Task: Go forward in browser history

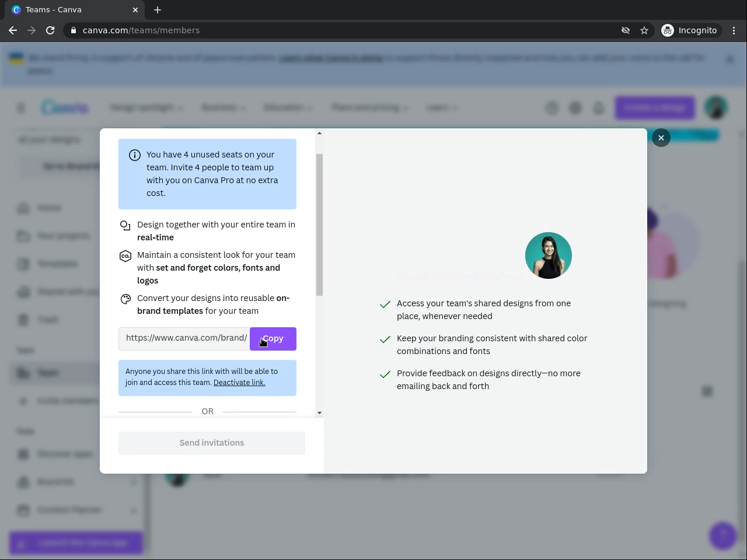Action: tap(32, 30)
